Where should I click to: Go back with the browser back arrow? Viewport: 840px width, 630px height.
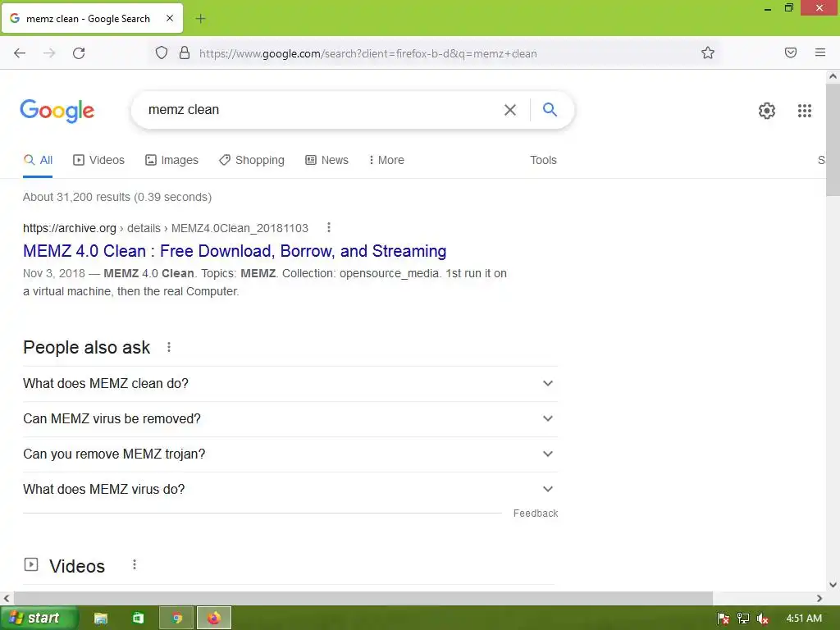[x=20, y=53]
